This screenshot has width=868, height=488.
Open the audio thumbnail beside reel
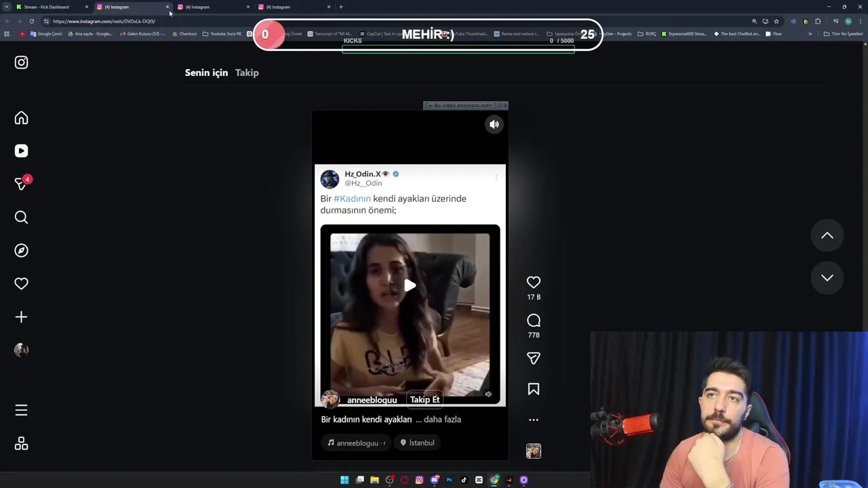[x=534, y=451]
